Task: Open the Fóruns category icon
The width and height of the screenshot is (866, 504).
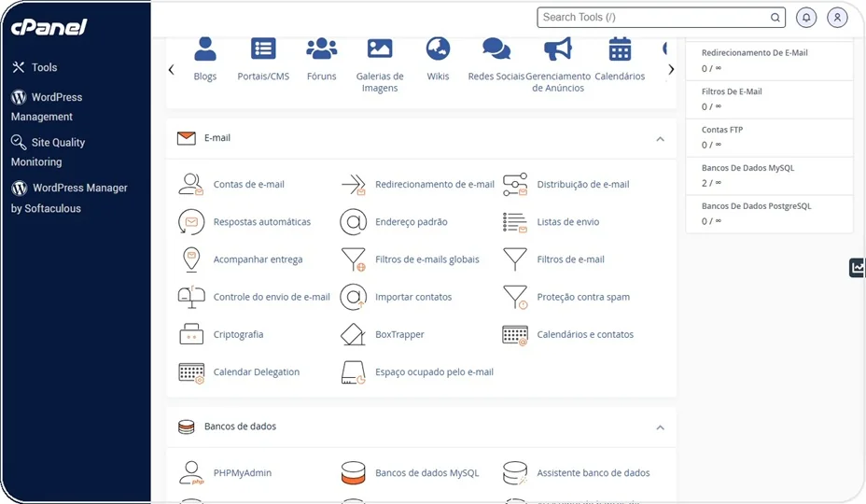Action: pyautogui.click(x=321, y=49)
